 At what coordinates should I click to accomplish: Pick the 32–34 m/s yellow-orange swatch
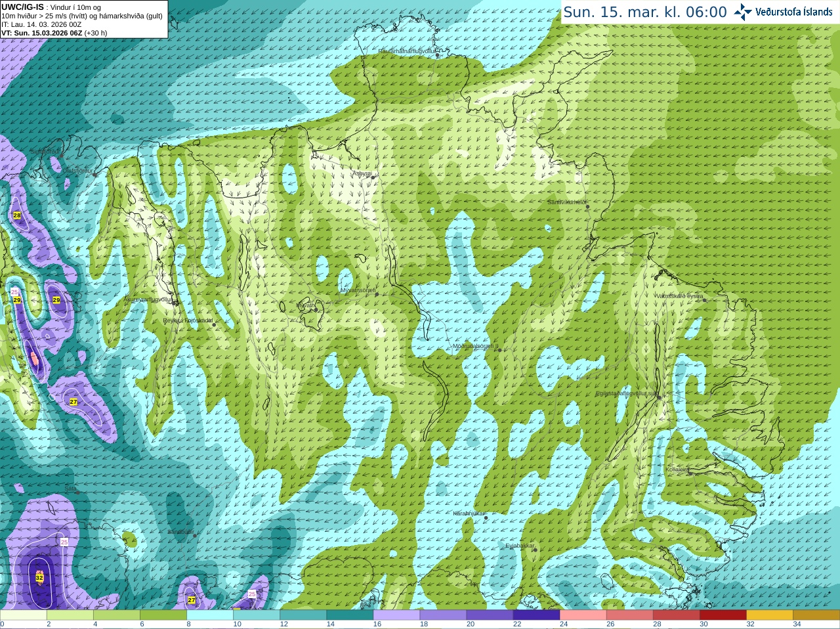[x=770, y=615]
